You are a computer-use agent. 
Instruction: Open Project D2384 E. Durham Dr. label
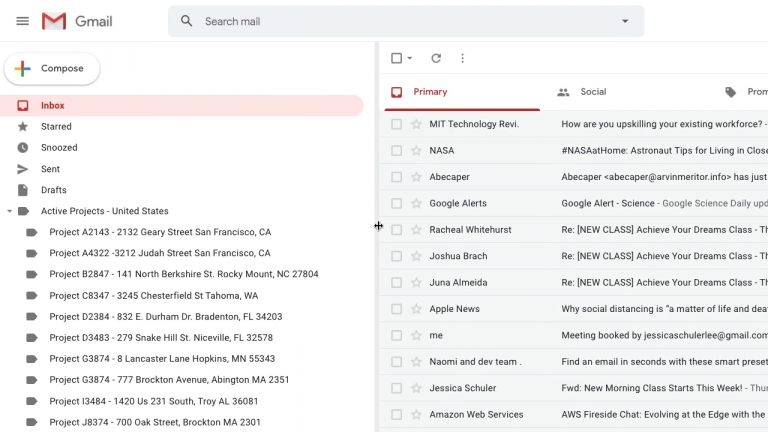(166, 317)
